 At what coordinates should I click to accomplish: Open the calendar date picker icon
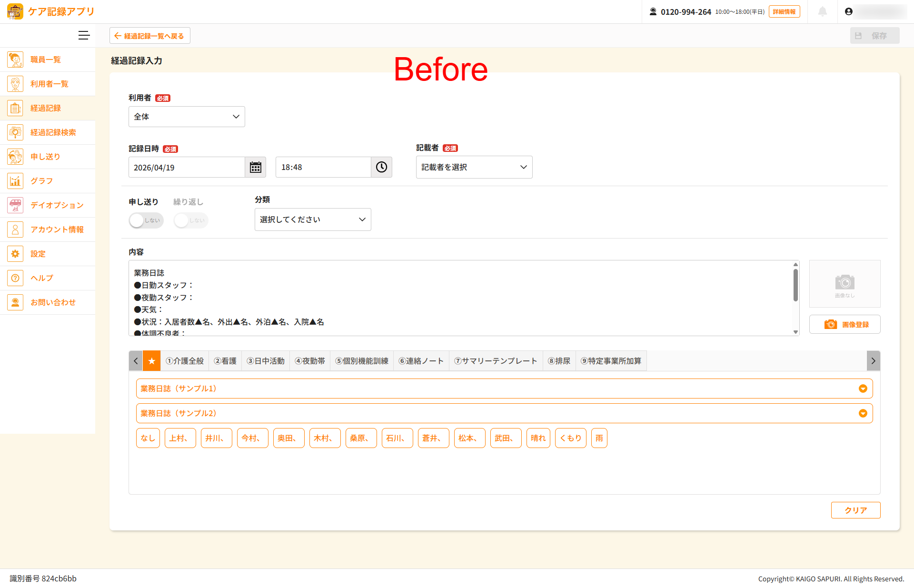point(256,168)
